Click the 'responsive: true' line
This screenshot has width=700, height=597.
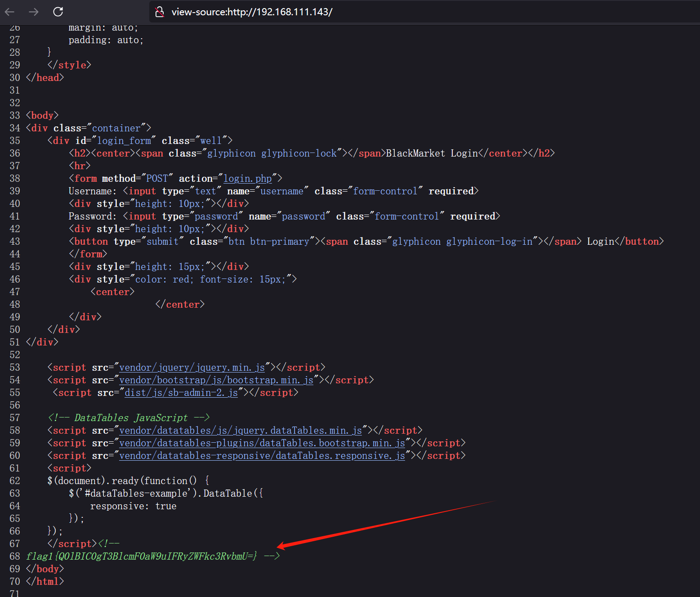[134, 506]
